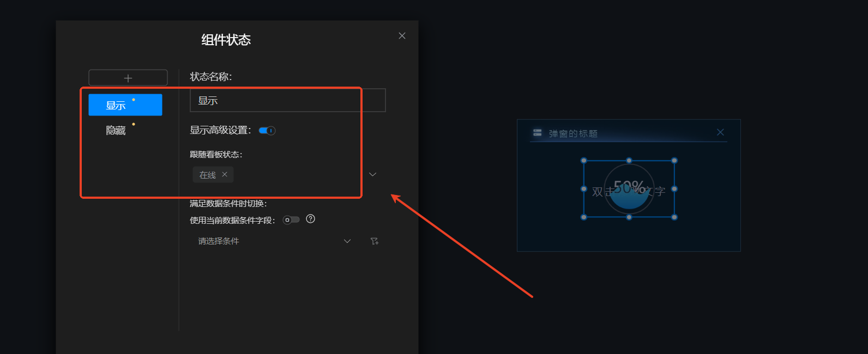868x354 pixels.
Task: Click the bottom-right resize handle of the selected component
Action: point(674,217)
